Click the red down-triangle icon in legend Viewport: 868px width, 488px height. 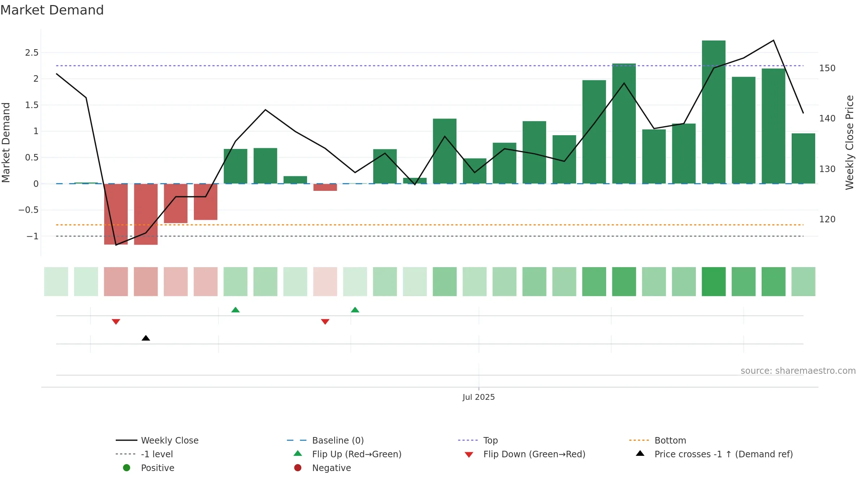469,455
